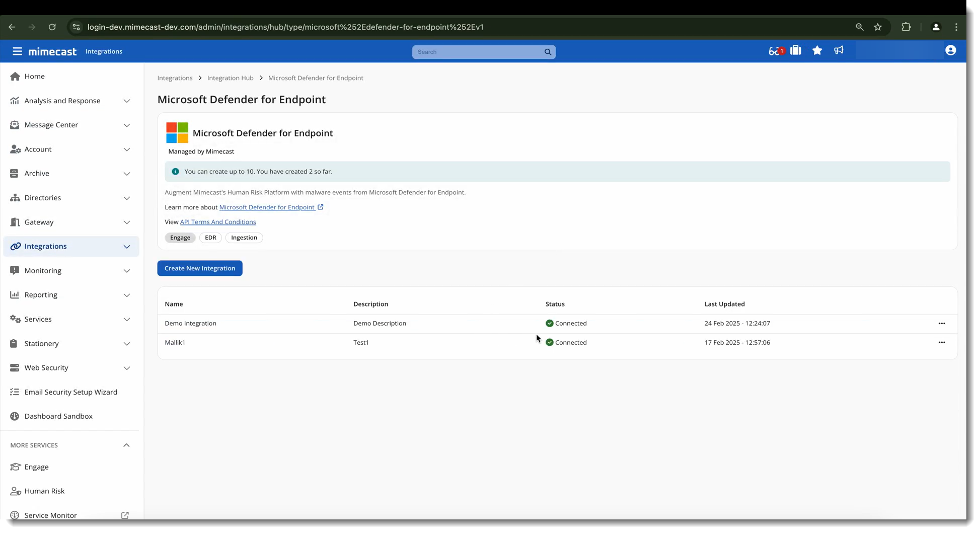Screen dimensions: 980x533
Task: Collapse the More Services section
Action: pos(126,445)
